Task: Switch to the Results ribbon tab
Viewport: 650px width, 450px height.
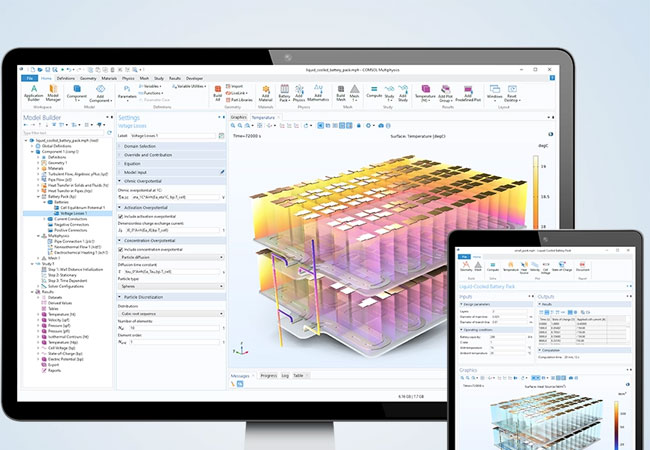Action: [175, 78]
